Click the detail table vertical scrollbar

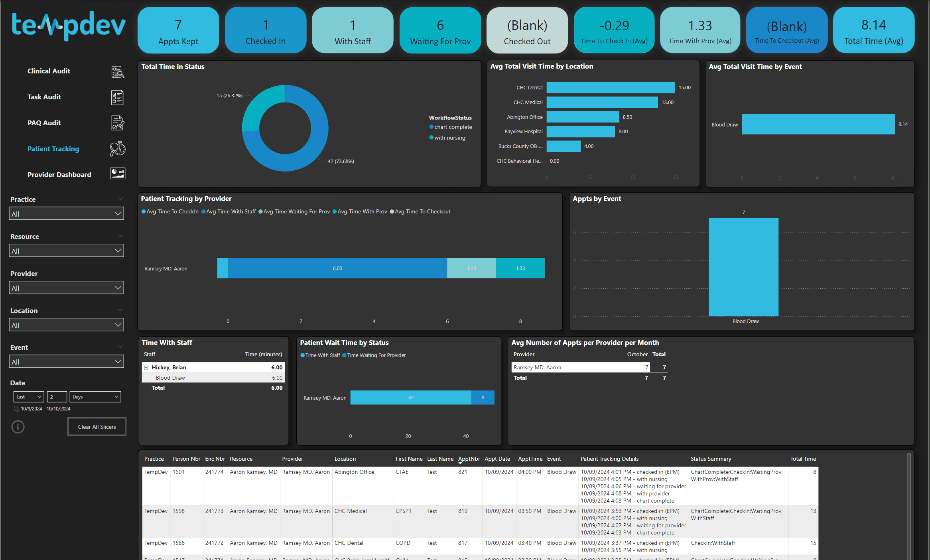click(909, 507)
